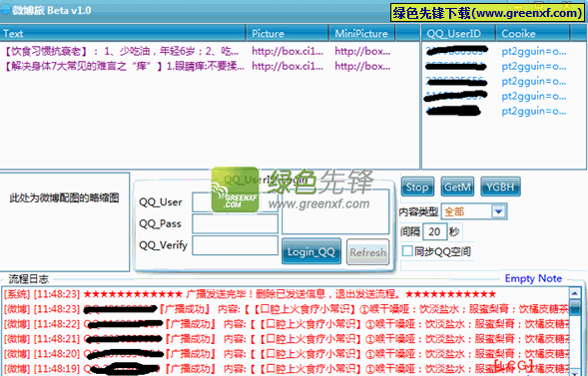The width and height of the screenshot is (588, 376).
Task: Click the GetM button
Action: (457, 187)
